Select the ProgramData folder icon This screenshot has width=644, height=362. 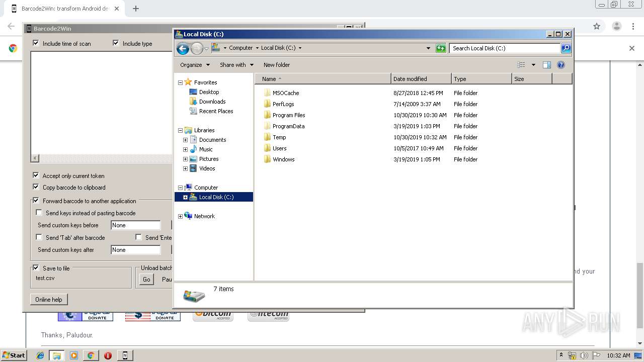[267, 126]
